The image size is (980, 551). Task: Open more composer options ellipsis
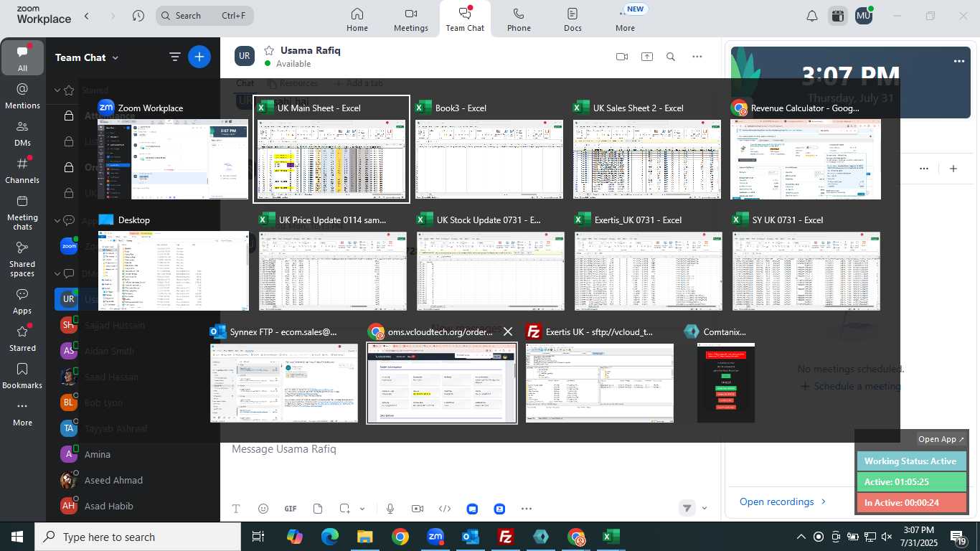click(x=527, y=509)
